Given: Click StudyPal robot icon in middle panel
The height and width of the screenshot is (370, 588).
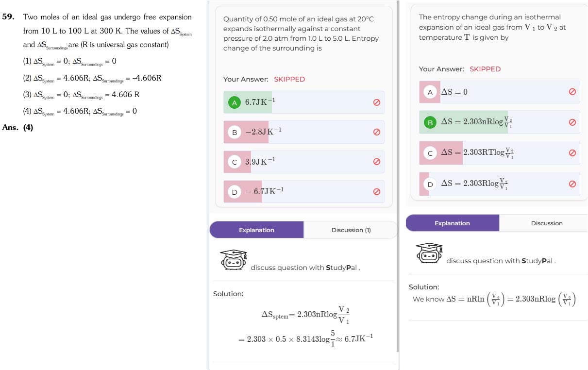Looking at the screenshot, I should 234,260.
